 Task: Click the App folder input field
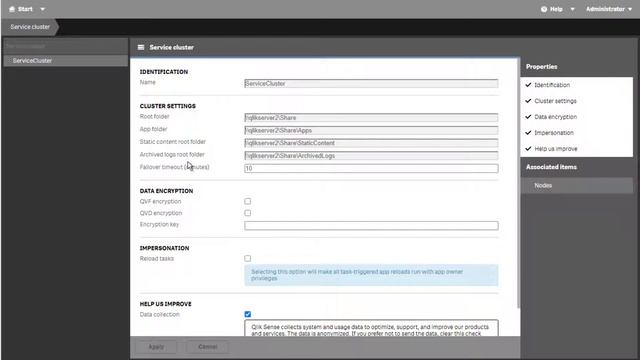tap(371, 130)
